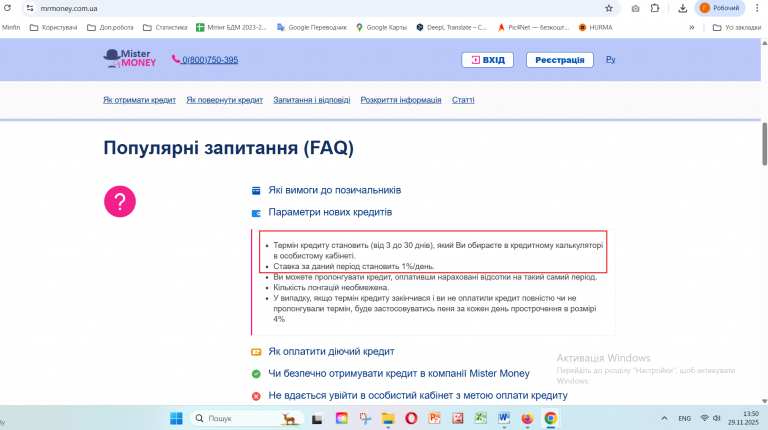Open Firefox from the taskbar
Screen dimensions: 768x430
pyautogui.click(x=527, y=418)
